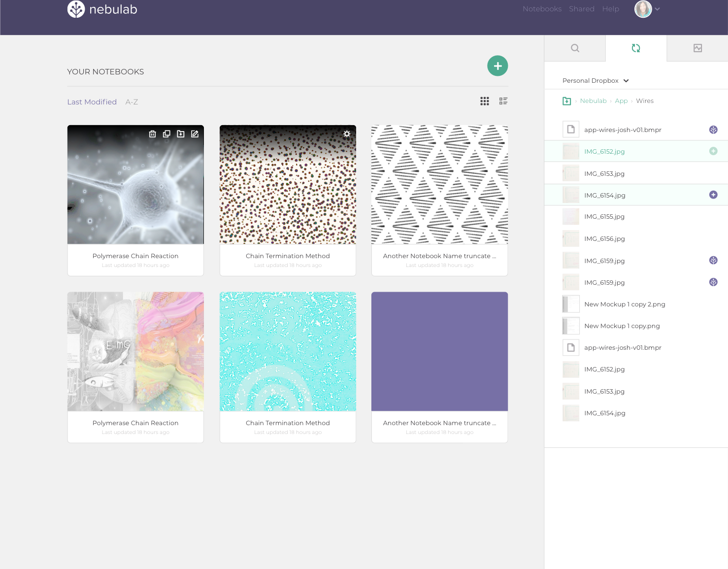The width and height of the screenshot is (728, 569).
Task: Switch to grid view
Action: [485, 101]
